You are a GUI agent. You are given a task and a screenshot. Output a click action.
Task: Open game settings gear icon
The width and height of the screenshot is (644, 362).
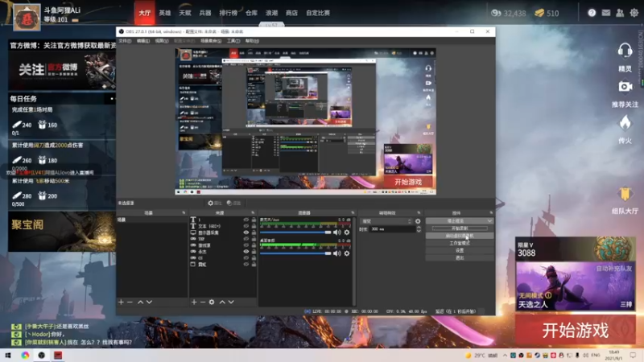click(634, 13)
